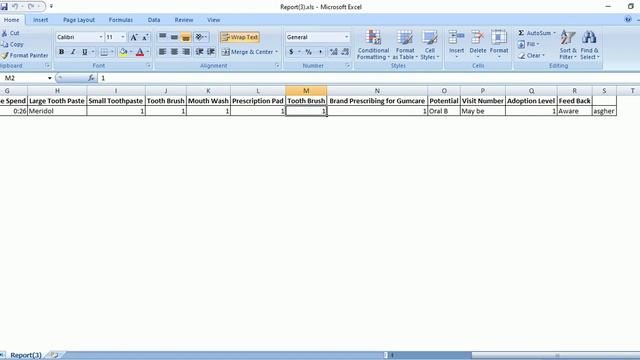Image resolution: width=640 pixels, height=360 pixels.
Task: Click Decrease Decimal
Action: coord(345,52)
